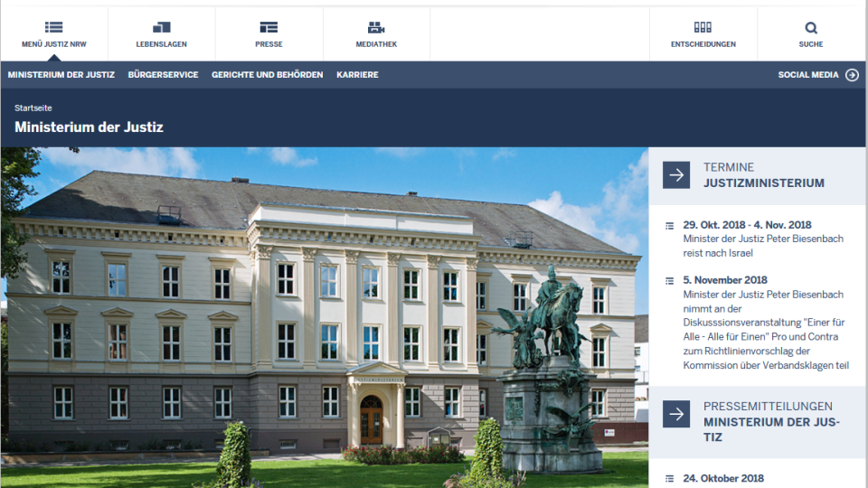Select the Ministerium der Justiz nav item
Image resolution: width=868 pixels, height=488 pixels.
point(61,75)
